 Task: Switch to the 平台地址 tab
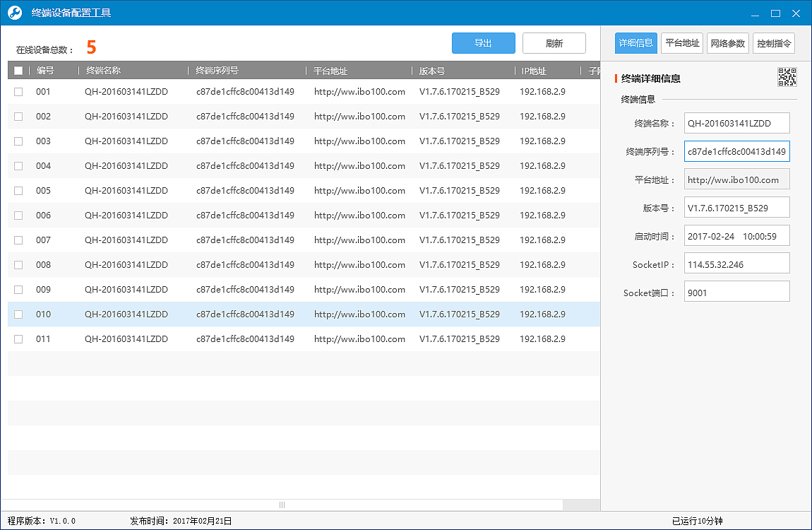[682, 43]
